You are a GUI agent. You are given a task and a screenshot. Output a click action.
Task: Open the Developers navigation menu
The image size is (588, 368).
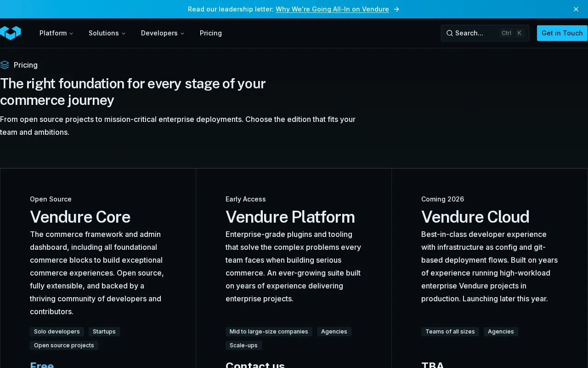(x=163, y=33)
